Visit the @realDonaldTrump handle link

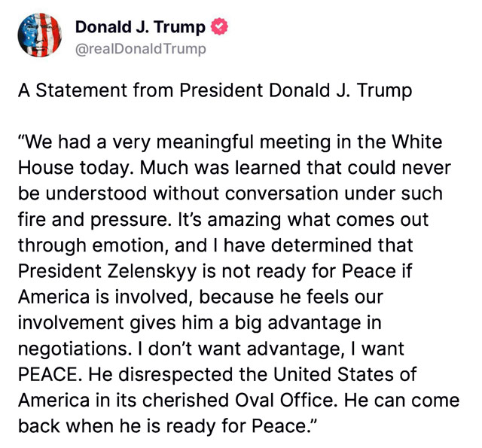coord(141,49)
